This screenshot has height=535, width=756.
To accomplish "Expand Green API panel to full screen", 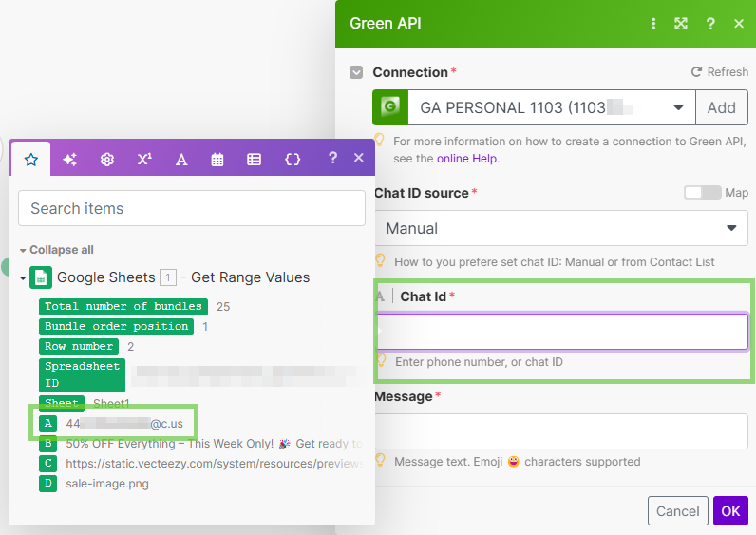I will 681,24.
